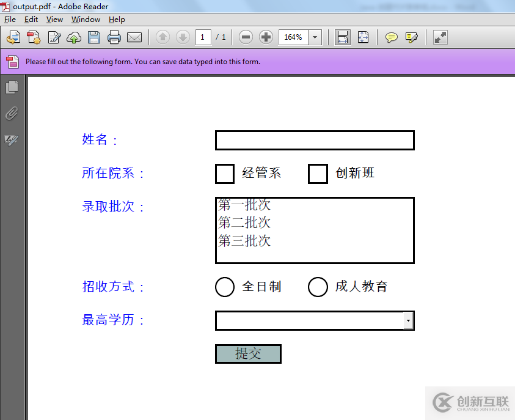
Task: Print the document using printer icon
Action: click(x=114, y=37)
